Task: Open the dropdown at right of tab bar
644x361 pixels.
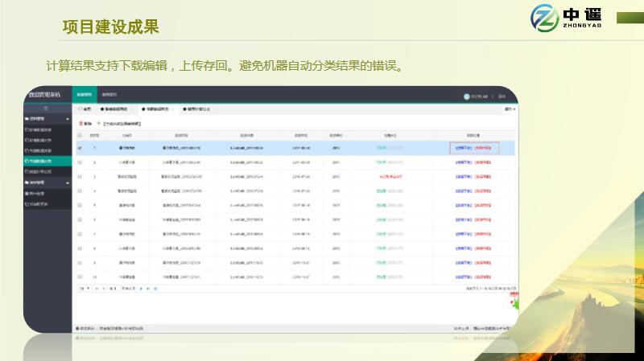Action: tap(509, 109)
